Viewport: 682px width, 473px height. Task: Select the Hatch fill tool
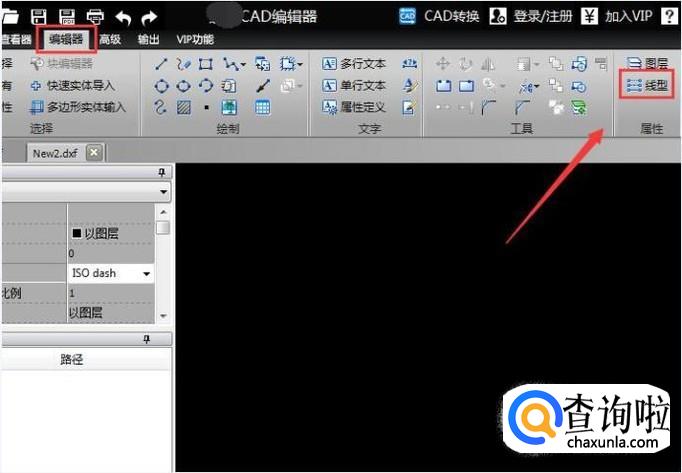[184, 107]
